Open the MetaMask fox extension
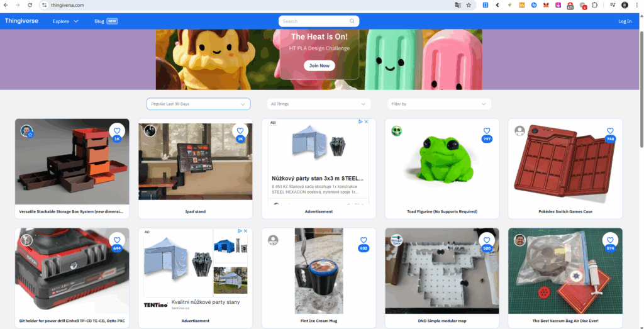This screenshot has width=644, height=329. 546,5
